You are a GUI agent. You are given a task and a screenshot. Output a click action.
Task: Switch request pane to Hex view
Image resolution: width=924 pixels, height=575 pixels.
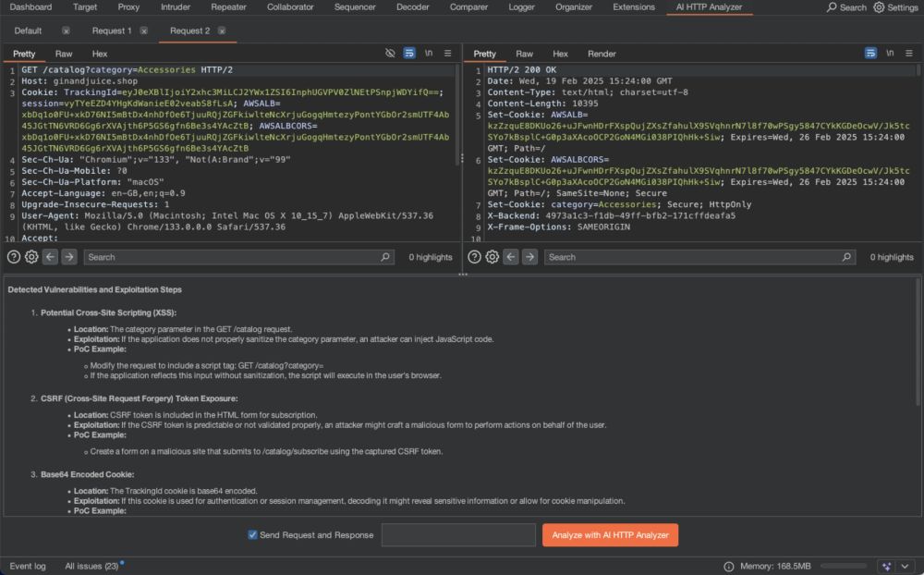pos(100,54)
